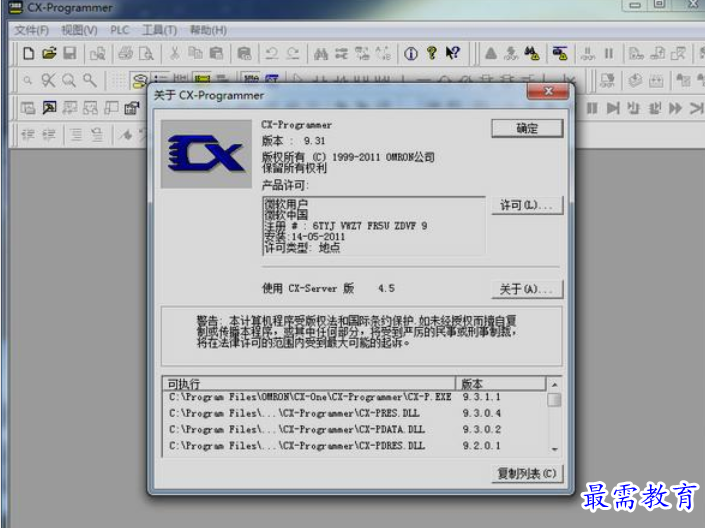Click the file list scroll down arrow
Screen dimensions: 705x528
(x=554, y=449)
